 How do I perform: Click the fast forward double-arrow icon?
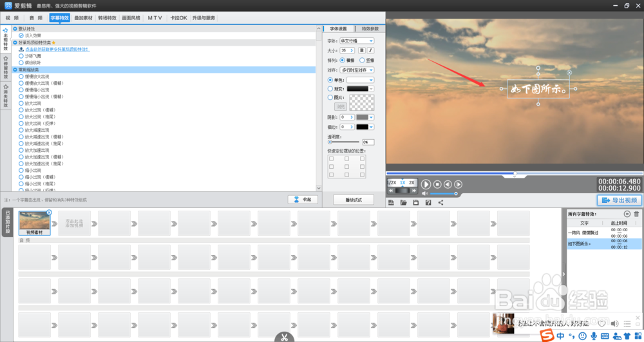click(x=414, y=191)
